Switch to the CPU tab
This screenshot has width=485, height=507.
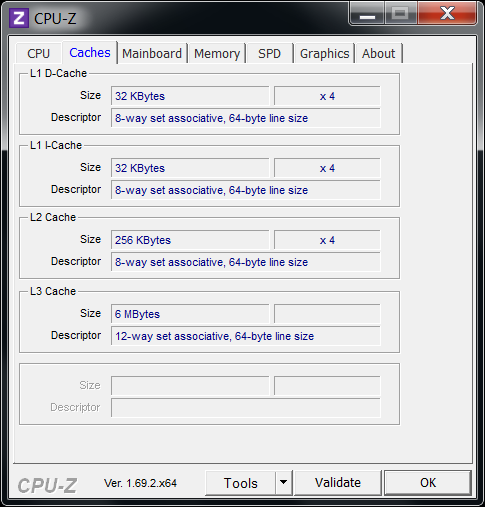(x=38, y=53)
